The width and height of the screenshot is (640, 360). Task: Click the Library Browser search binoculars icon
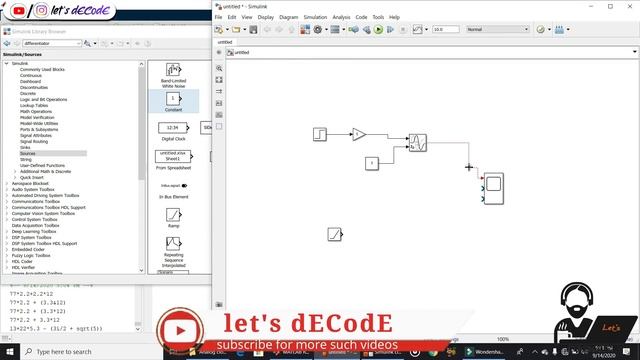(87, 43)
